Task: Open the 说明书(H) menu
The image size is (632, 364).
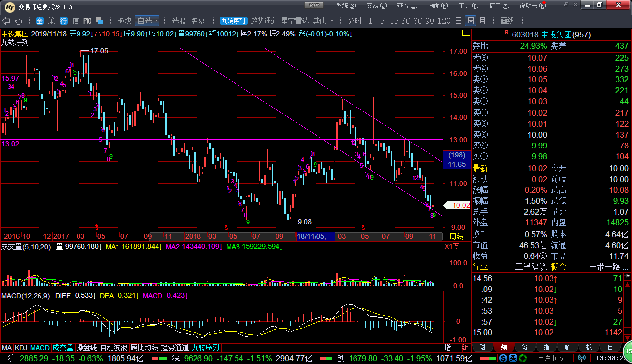Action: click(x=532, y=6)
